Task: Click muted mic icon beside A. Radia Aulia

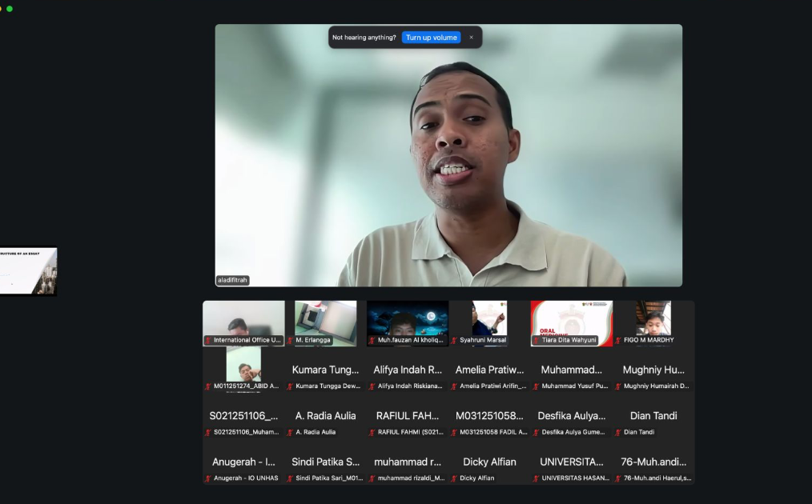Action: [x=291, y=432]
